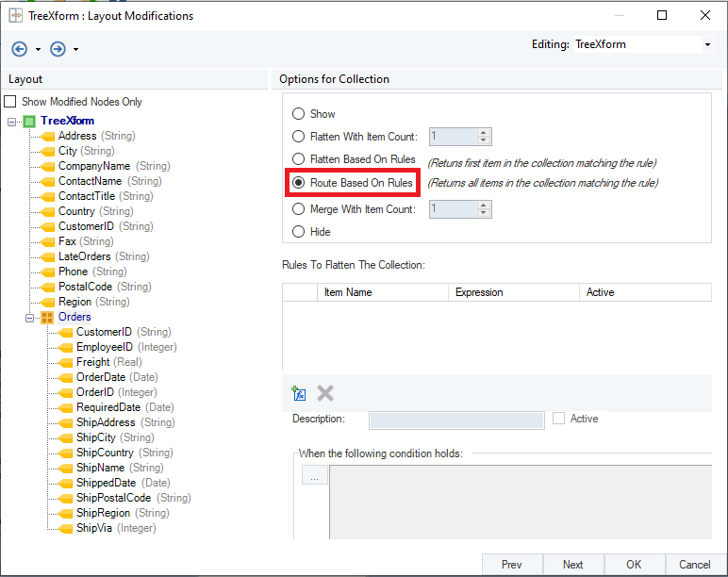Collapse the TreeXform root tree node
Viewport: 728px width, 577px height.
click(x=11, y=122)
